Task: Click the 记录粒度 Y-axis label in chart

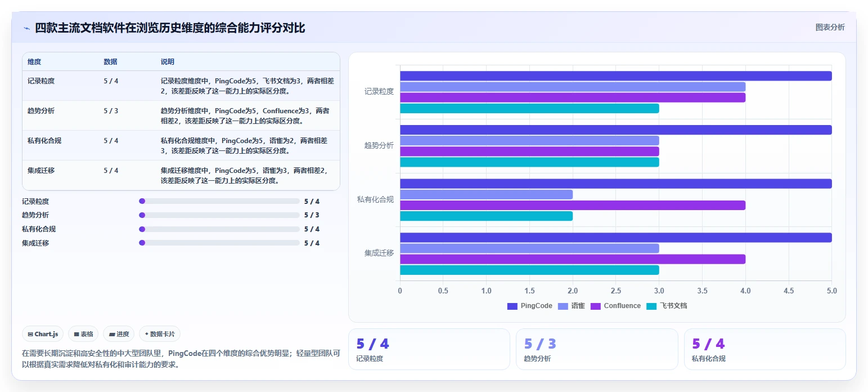Action: tap(379, 91)
